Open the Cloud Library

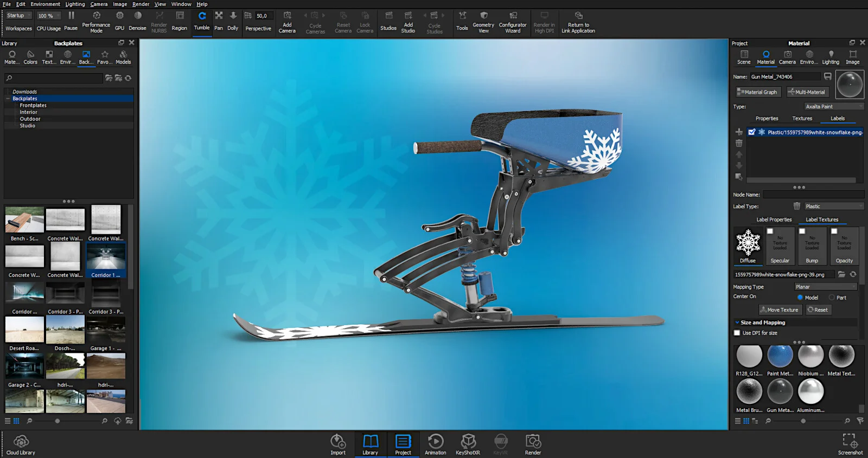coord(21,445)
